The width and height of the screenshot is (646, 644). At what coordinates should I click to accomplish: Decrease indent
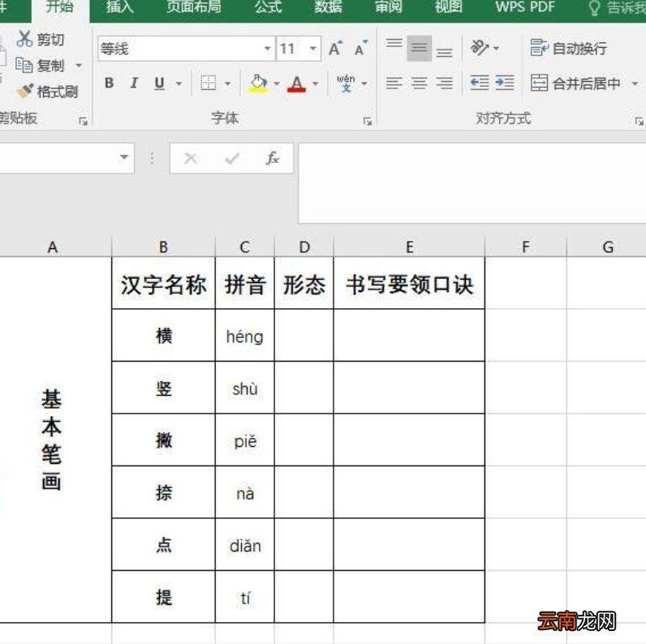pyautogui.click(x=480, y=83)
